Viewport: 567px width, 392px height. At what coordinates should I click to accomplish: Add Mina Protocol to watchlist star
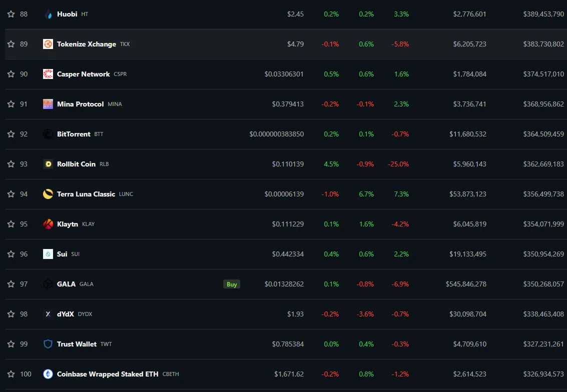pyautogui.click(x=11, y=104)
